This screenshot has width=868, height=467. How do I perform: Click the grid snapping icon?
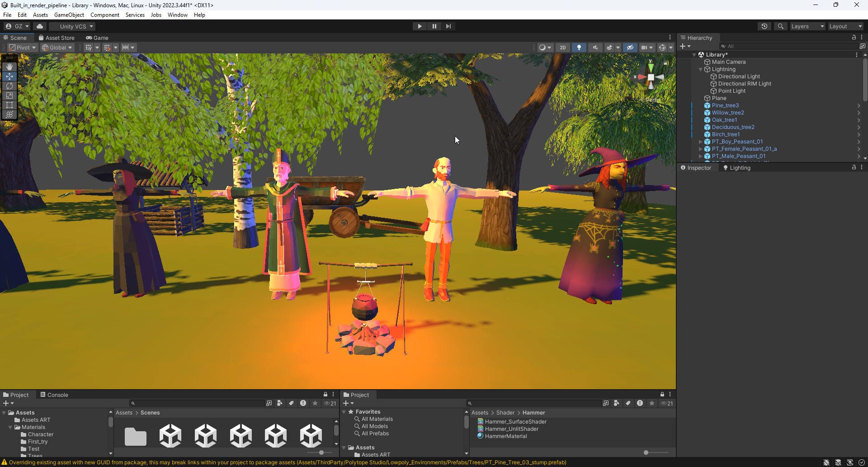tap(107, 48)
